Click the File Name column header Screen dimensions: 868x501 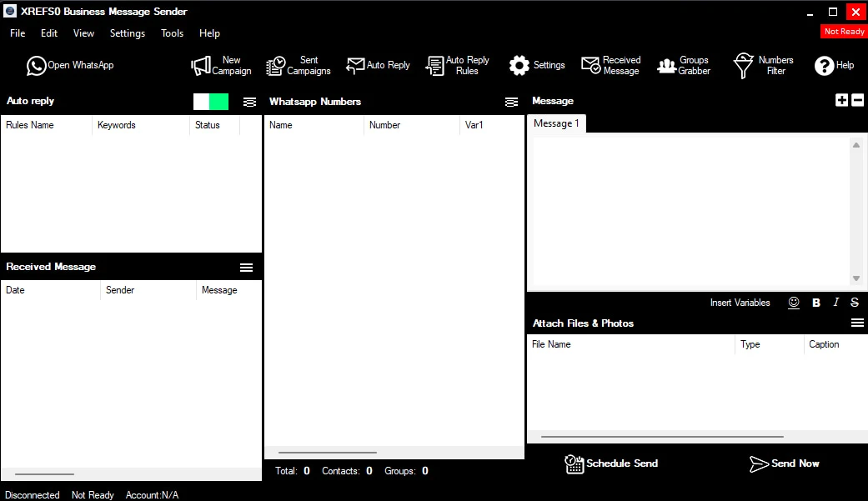tap(631, 344)
